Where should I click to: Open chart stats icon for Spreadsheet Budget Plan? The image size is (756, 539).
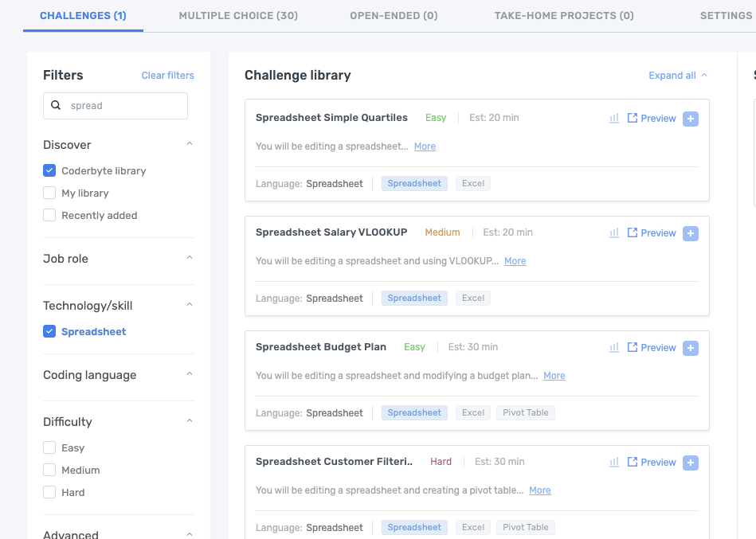coord(613,347)
